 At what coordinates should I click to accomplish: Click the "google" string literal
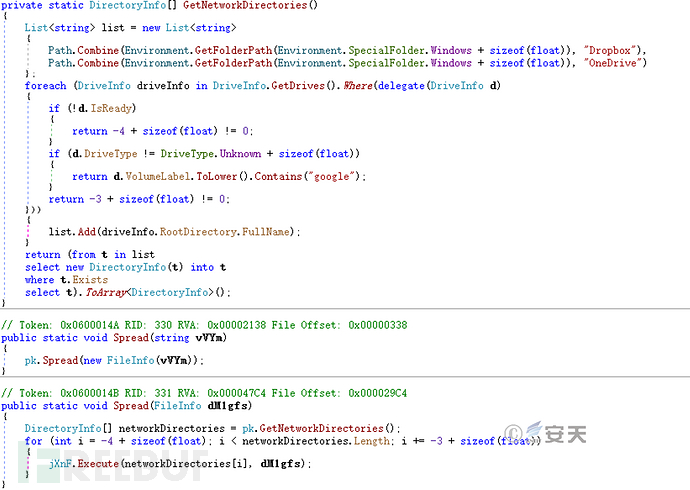pyautogui.click(x=331, y=176)
